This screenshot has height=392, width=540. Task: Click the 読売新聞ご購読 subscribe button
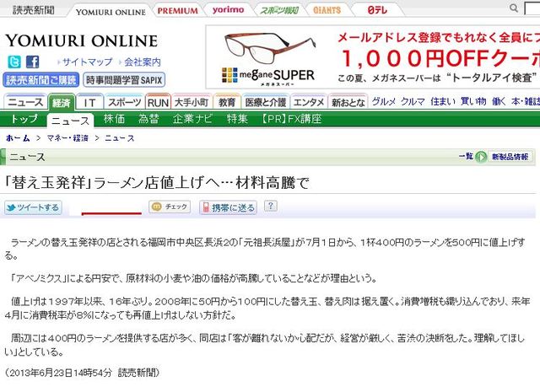coord(40,80)
